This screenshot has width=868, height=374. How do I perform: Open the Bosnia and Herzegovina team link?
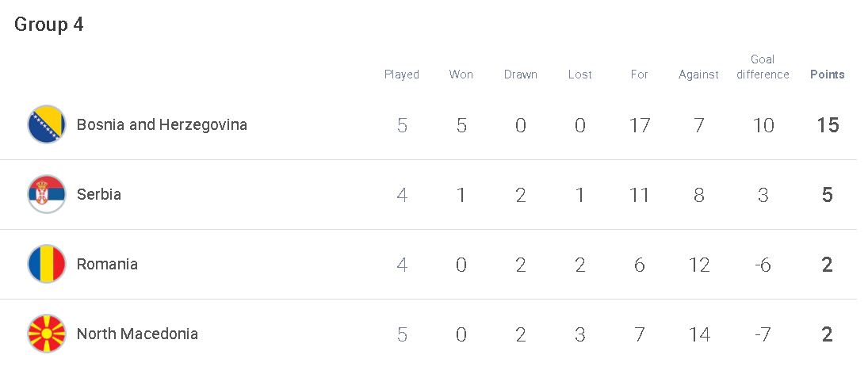point(162,125)
